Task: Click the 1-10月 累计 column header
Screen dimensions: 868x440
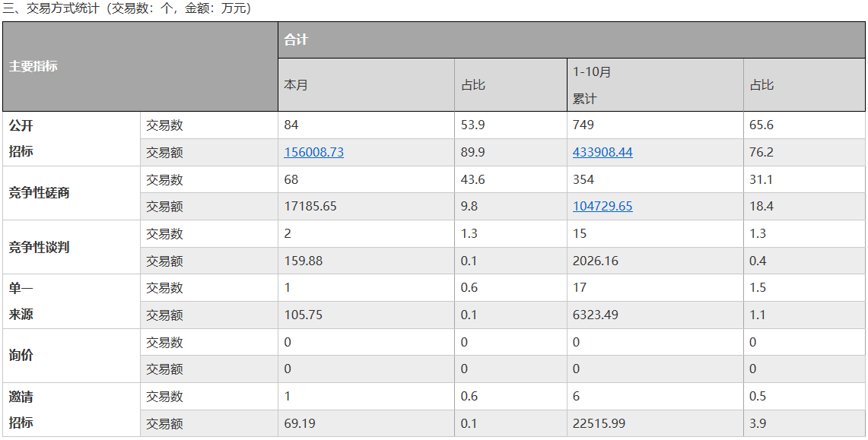Action: (655, 85)
